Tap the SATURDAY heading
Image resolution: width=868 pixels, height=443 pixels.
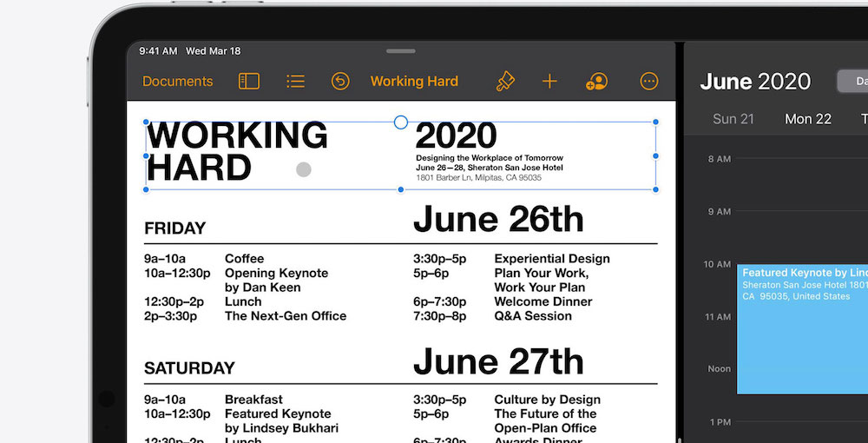[x=189, y=368]
